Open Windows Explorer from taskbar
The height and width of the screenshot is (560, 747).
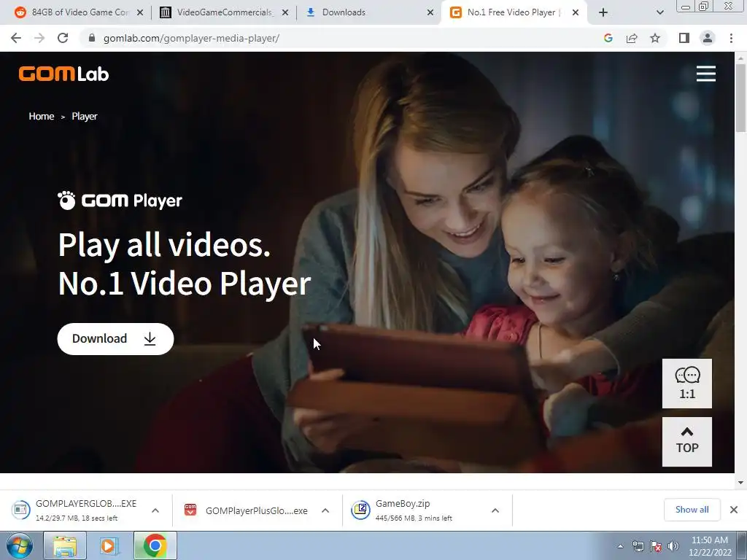tap(65, 545)
